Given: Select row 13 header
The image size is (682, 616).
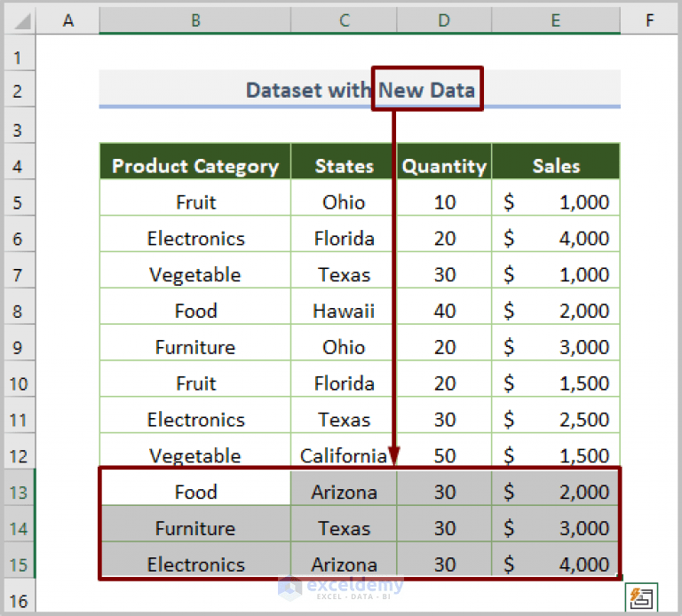Looking at the screenshot, I should point(20,487).
